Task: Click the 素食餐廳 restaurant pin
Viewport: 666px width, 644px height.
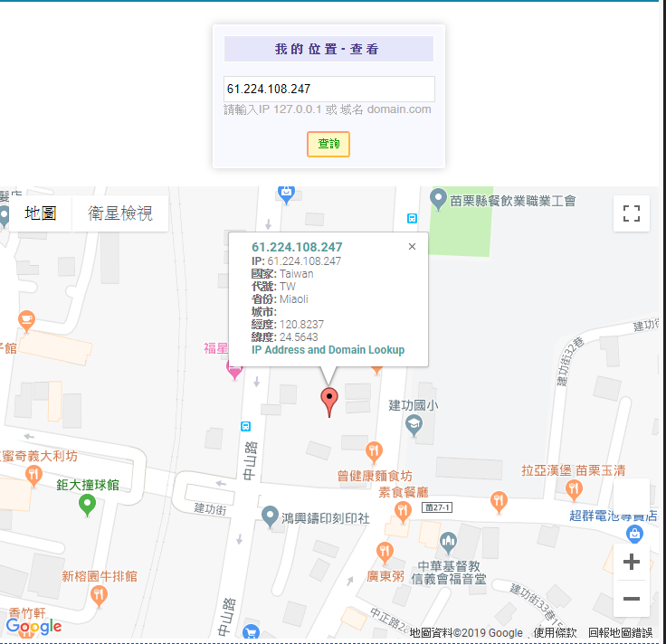Action: tap(403, 512)
